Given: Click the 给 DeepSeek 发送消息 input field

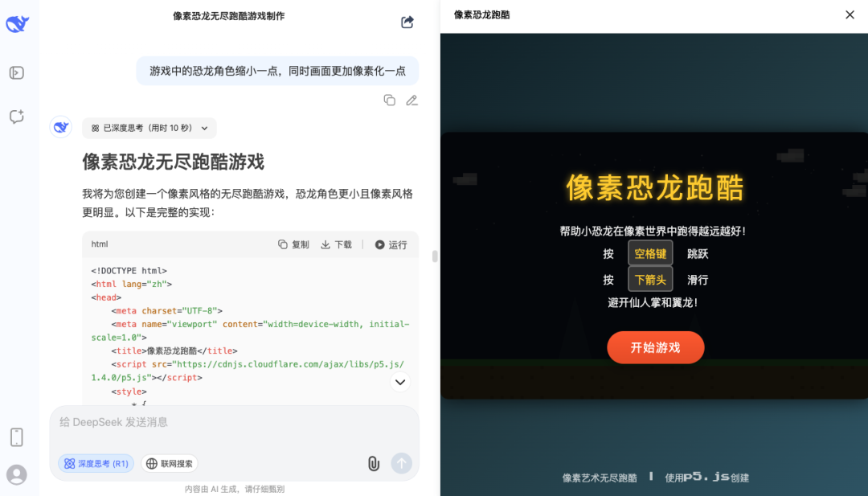Looking at the screenshot, I should [234, 422].
